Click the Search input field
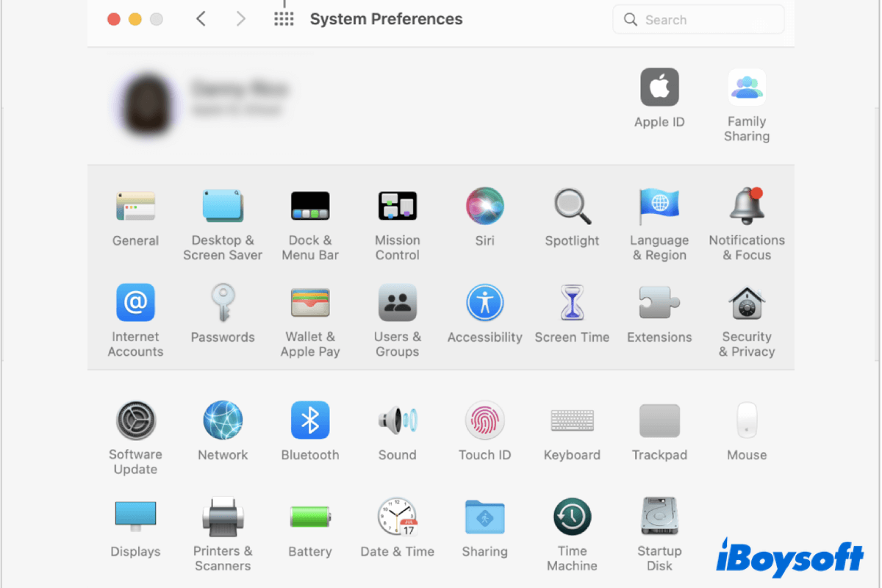The width and height of the screenshot is (882, 588). point(698,20)
